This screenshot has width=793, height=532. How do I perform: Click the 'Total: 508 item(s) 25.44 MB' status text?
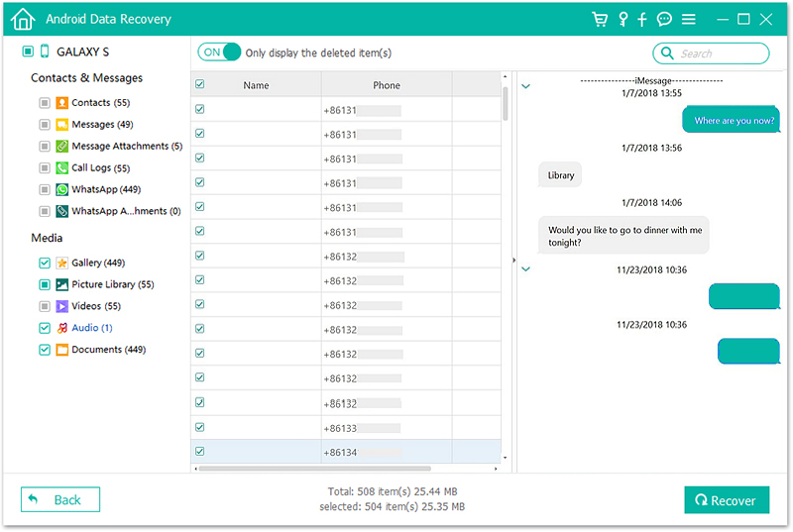point(393,491)
